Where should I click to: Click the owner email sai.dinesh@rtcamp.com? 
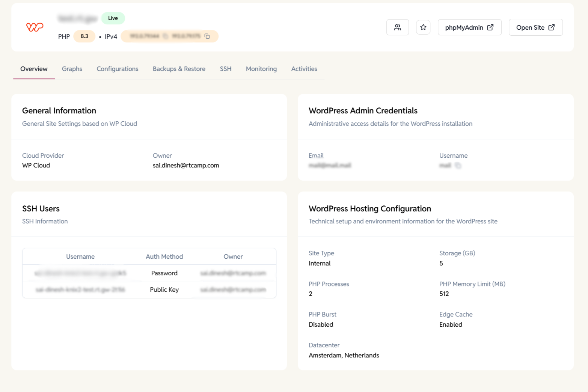click(x=186, y=165)
